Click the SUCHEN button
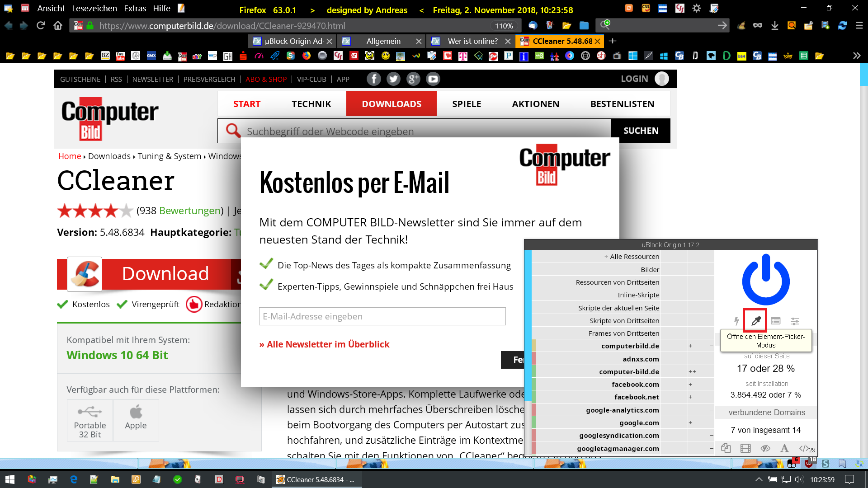The height and width of the screenshot is (488, 868). point(641,131)
